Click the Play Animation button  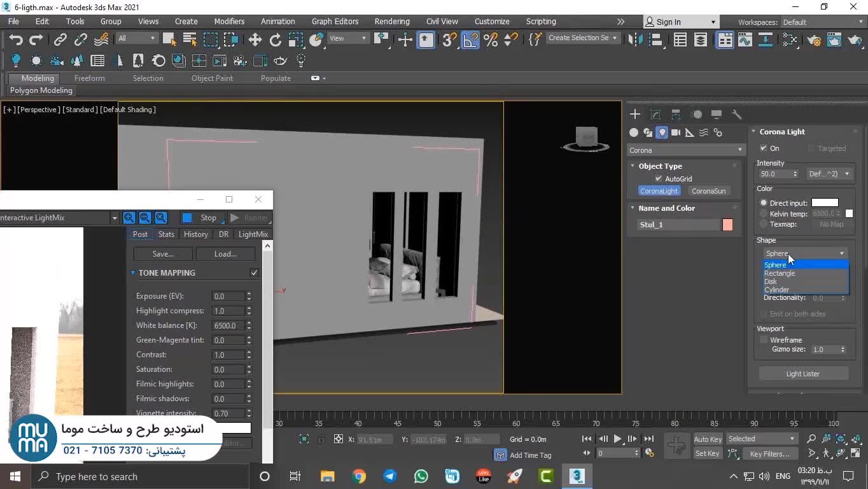click(617, 439)
